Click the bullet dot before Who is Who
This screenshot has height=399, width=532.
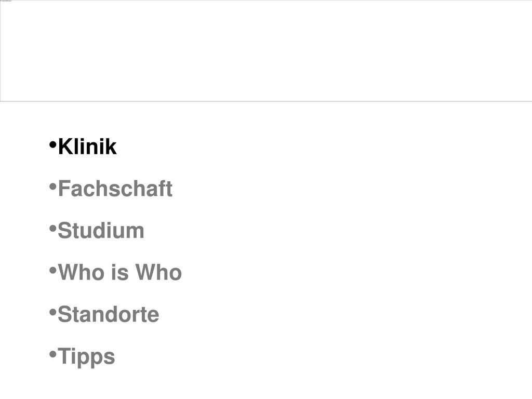click(52, 270)
